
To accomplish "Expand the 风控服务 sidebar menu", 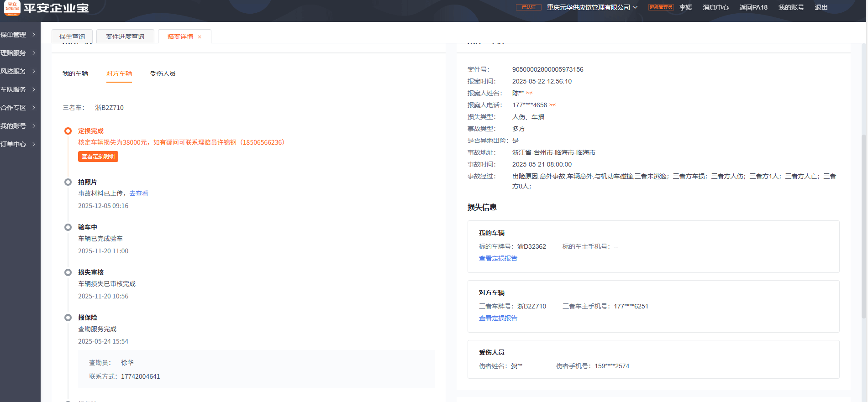I will pos(18,71).
